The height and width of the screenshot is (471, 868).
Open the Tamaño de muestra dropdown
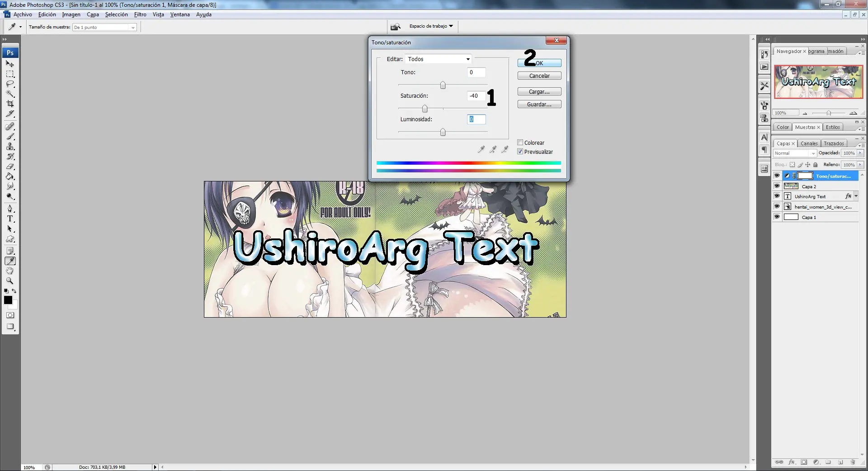click(x=104, y=27)
